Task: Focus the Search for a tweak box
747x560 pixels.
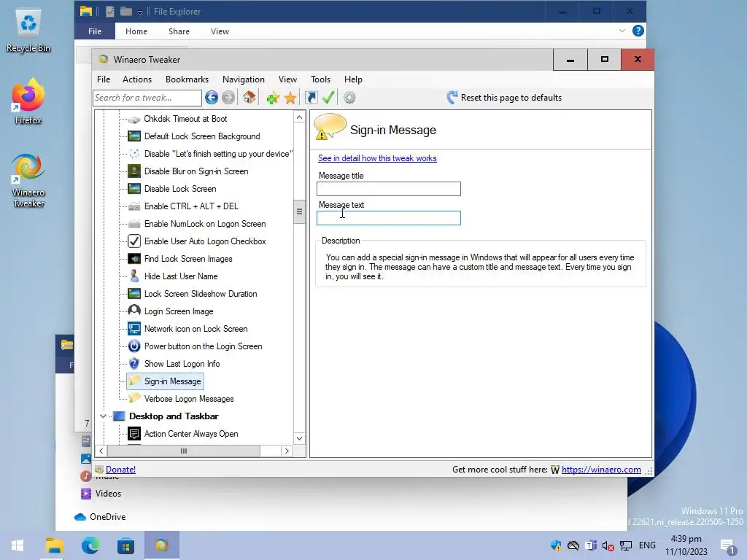Action: click(147, 98)
